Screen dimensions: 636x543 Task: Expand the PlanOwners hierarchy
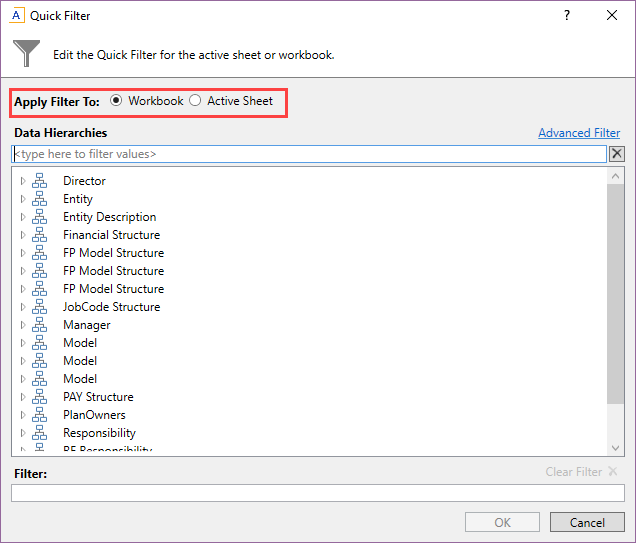pos(23,415)
